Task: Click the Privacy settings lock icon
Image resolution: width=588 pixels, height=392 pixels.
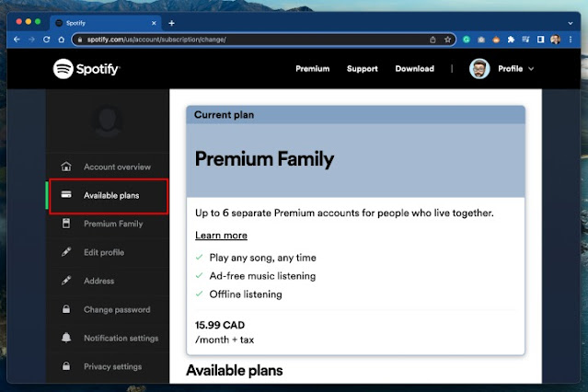Action: pos(66,365)
